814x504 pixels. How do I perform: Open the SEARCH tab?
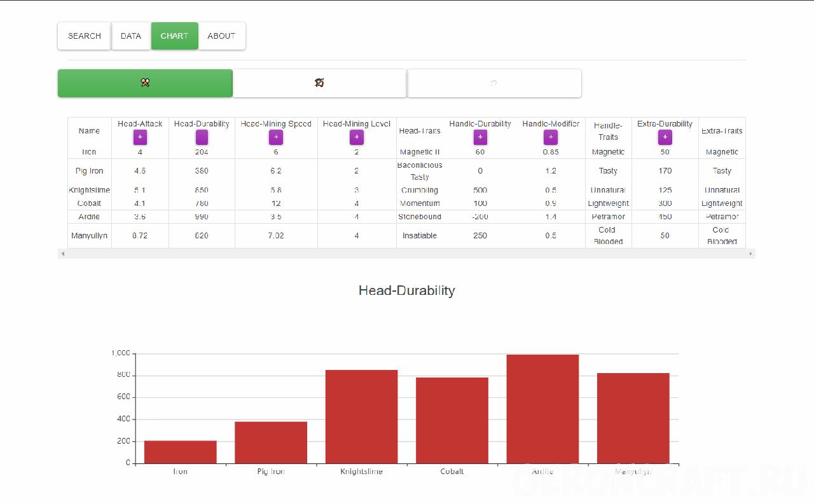[85, 36]
